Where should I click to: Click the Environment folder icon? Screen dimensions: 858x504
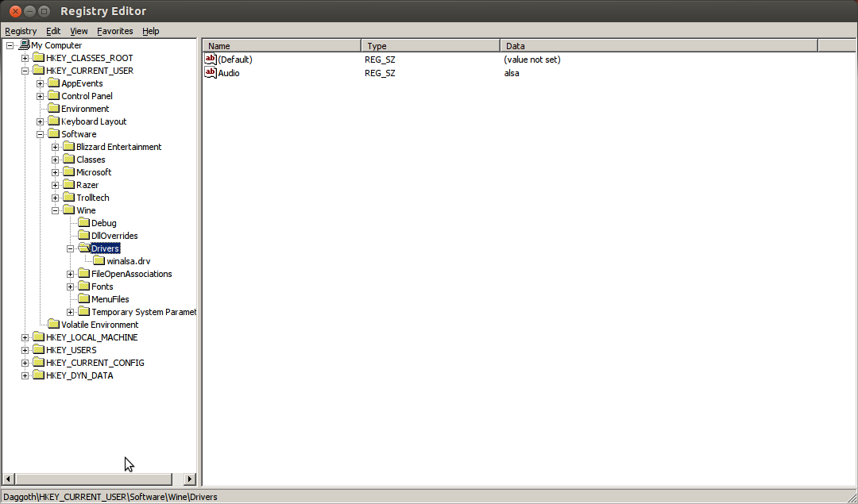point(54,108)
